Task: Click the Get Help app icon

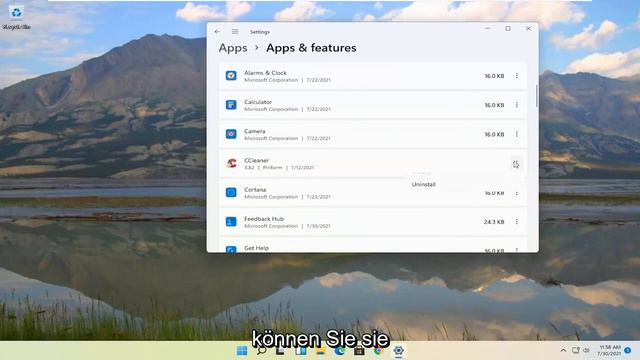Action: tap(231, 249)
